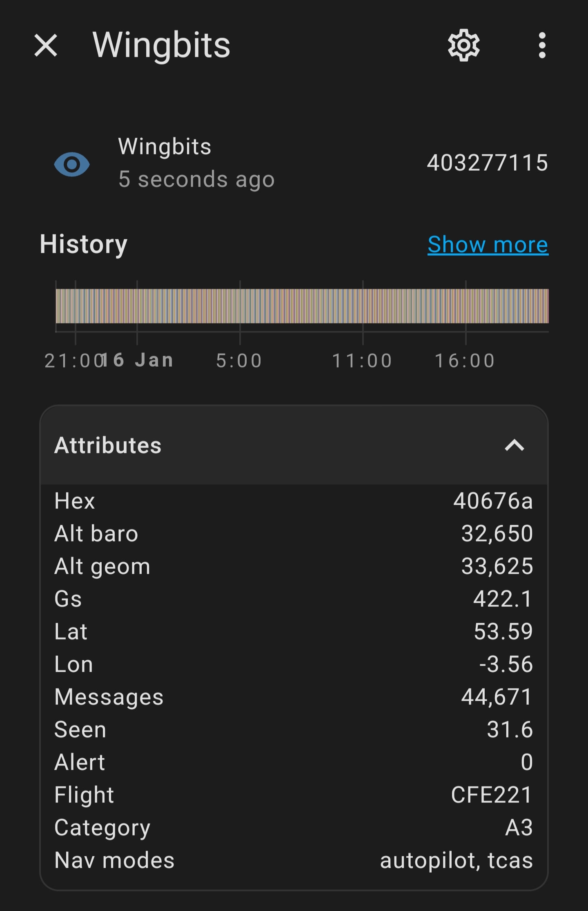Click the 11:00 timeline label

click(x=362, y=361)
